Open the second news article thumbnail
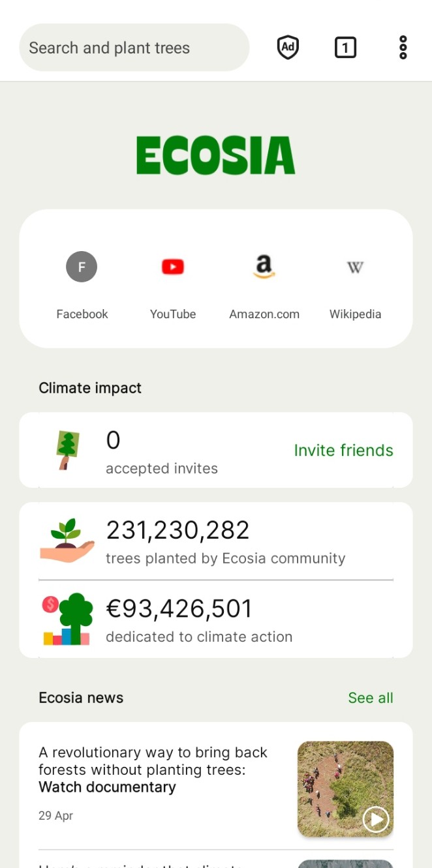This screenshot has width=432, height=868. tap(345, 864)
